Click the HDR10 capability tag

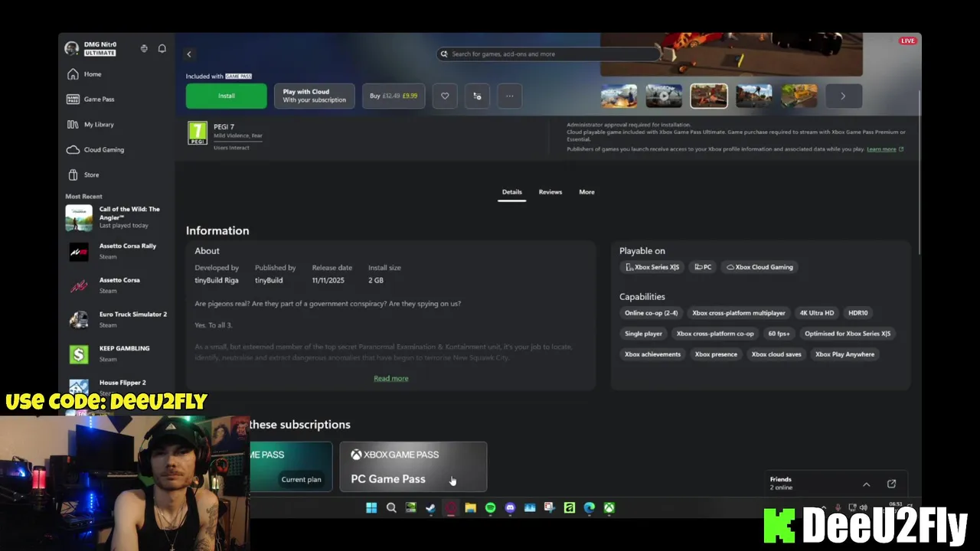(x=857, y=313)
